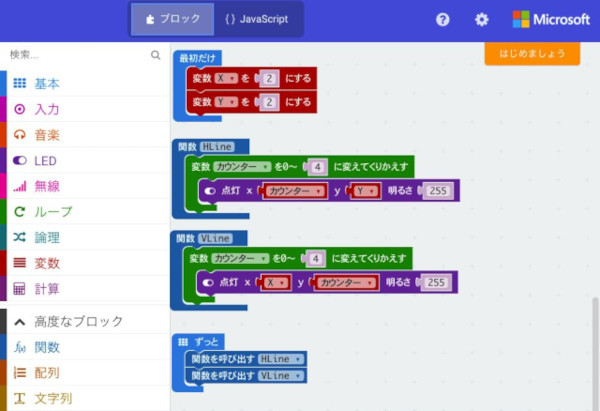Edit brightness value 255 in HLine function
Viewport: 600px width, 411px height.
pyautogui.click(x=435, y=191)
